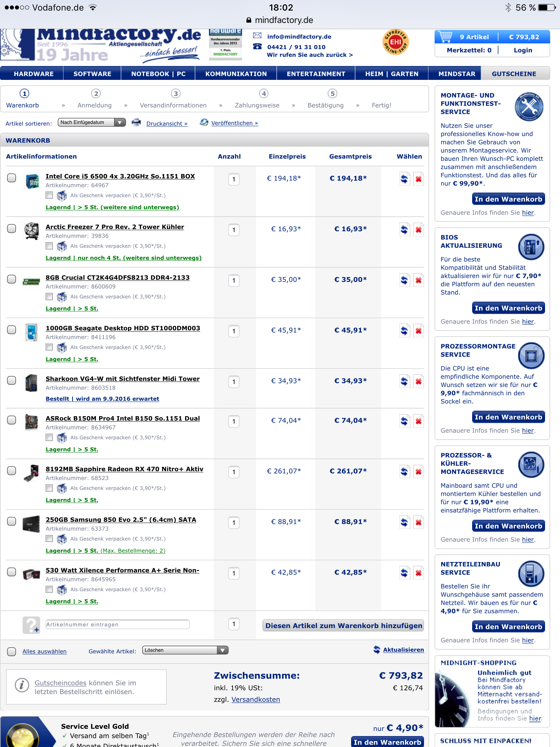Viewport: 560px width, 747px height.
Task: Click the EHI certified shop seal
Action: point(395,42)
